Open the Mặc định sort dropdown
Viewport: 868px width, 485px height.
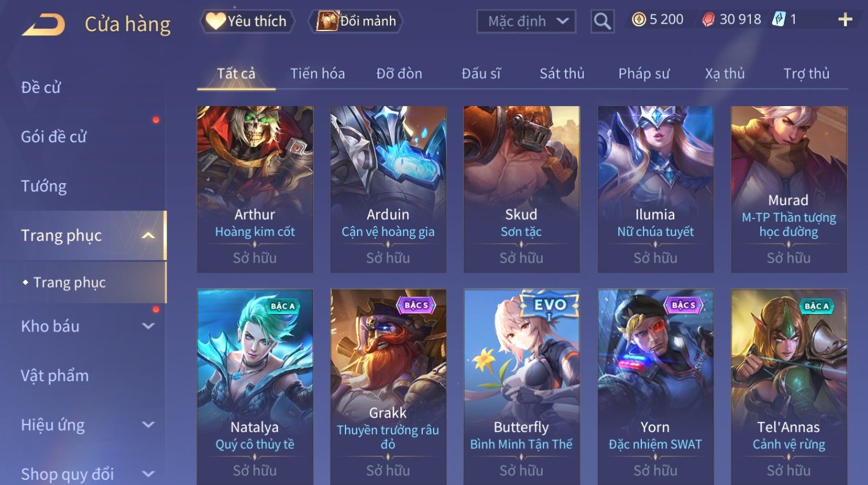point(526,22)
